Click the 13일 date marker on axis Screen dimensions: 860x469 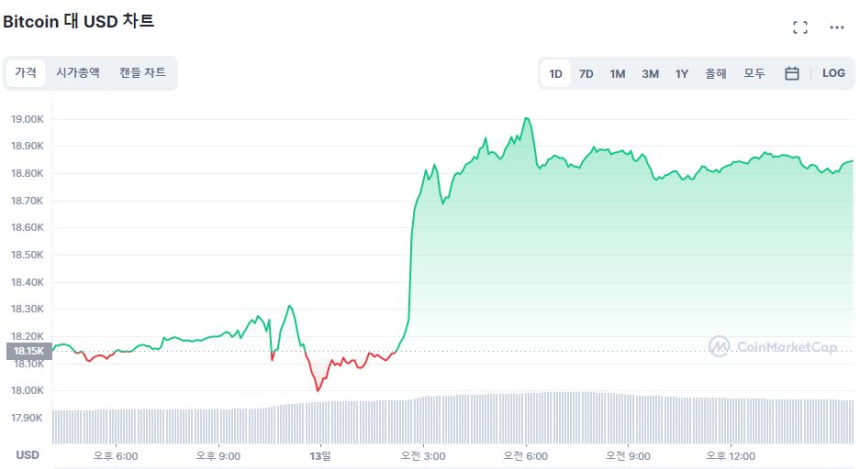pyautogui.click(x=321, y=455)
